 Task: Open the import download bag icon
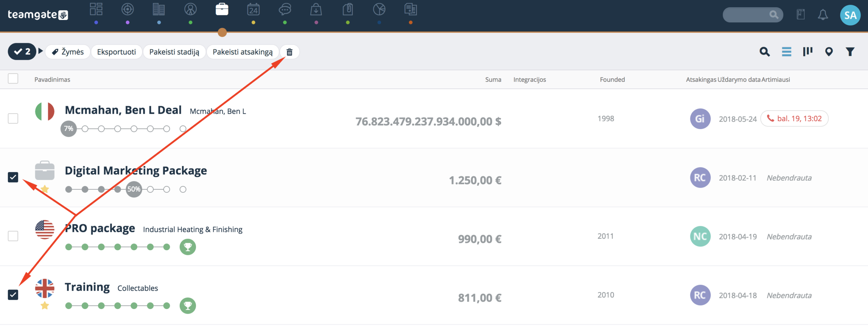[316, 10]
